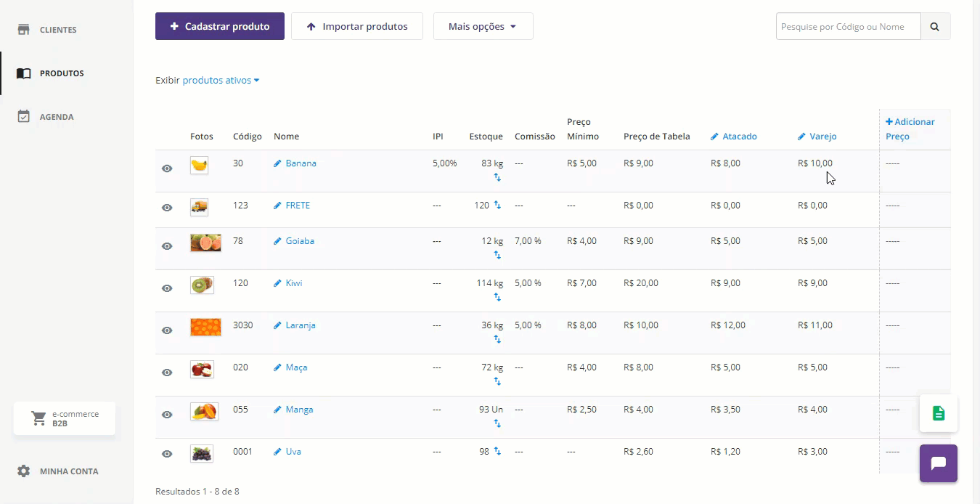Expand the produtos ativos filter dropdown

(221, 81)
